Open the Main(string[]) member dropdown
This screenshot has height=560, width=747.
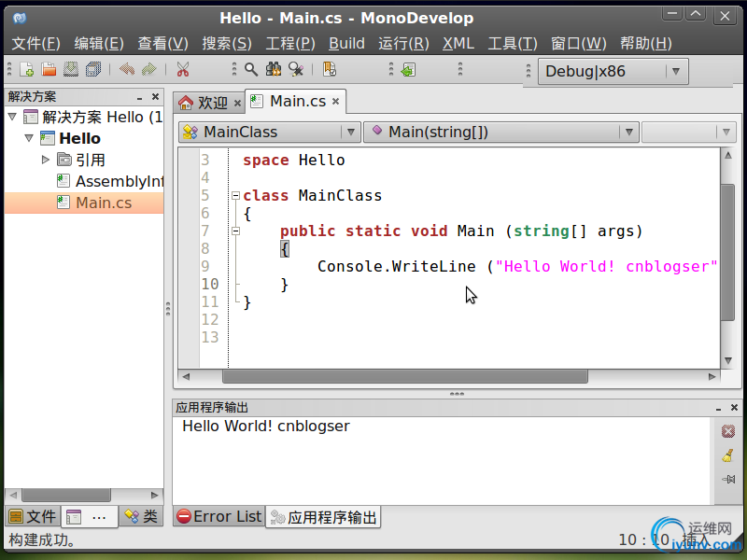(501, 132)
